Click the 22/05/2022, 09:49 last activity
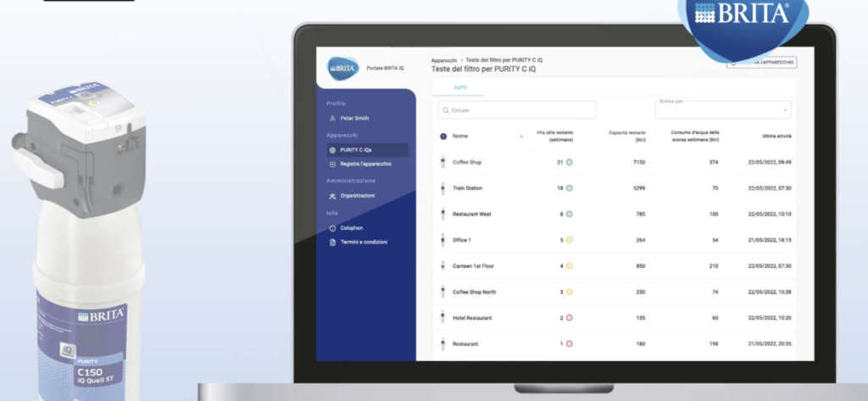The image size is (868, 401). (770, 162)
